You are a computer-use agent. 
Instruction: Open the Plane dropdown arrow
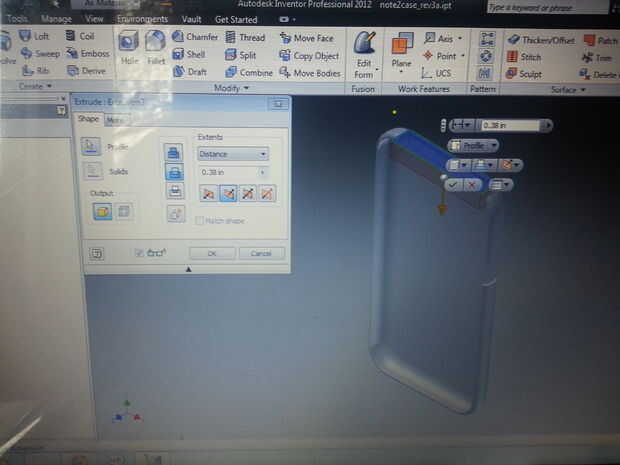pyautogui.click(x=401, y=72)
